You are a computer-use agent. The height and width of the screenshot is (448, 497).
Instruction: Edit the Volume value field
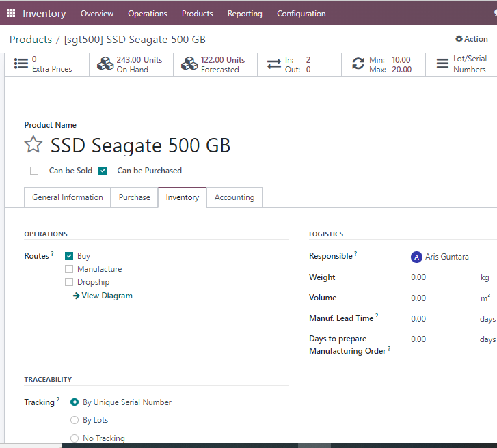point(418,298)
